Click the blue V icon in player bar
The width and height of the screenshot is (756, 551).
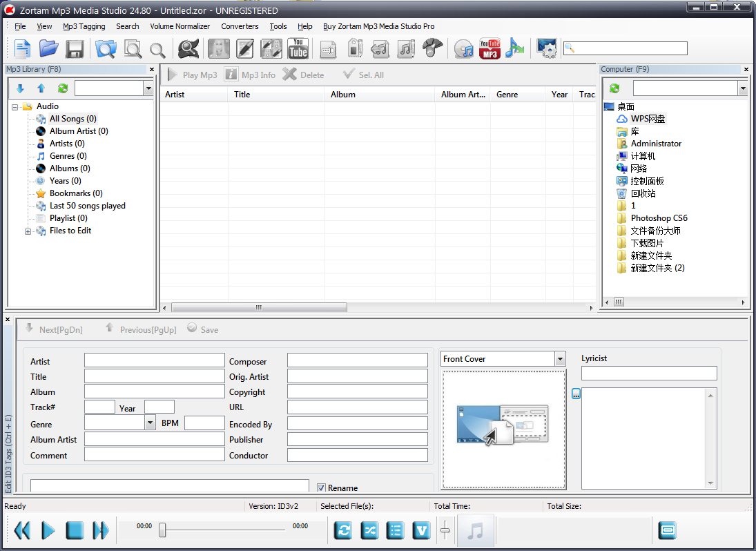coord(421,531)
